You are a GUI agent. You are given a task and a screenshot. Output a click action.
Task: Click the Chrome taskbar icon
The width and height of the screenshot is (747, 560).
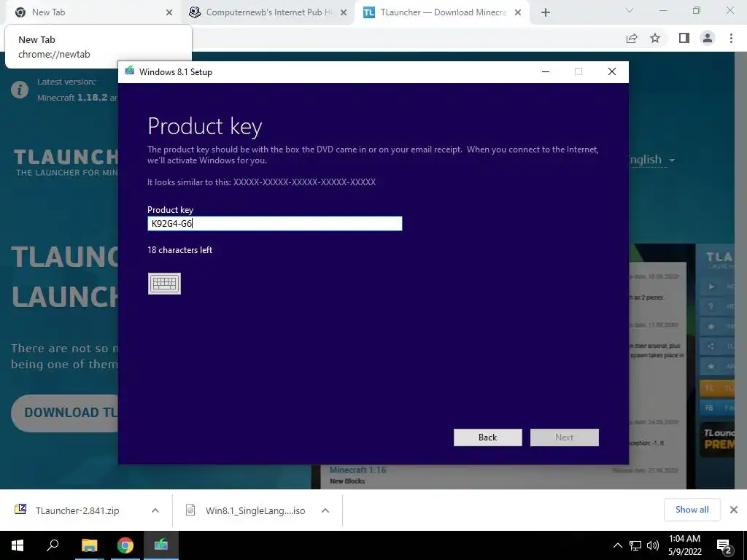click(x=125, y=545)
